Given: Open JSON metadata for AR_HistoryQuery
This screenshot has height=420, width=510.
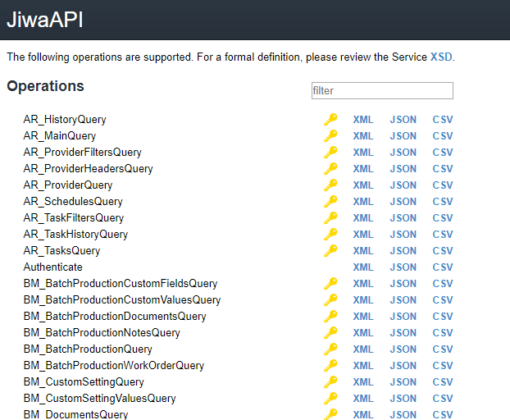Looking at the screenshot, I should (x=403, y=120).
